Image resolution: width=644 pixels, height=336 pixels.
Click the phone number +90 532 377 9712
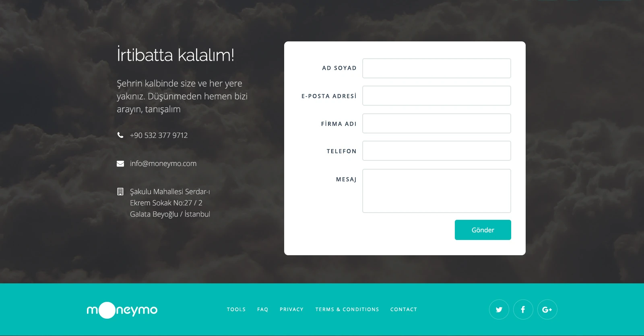coord(159,135)
